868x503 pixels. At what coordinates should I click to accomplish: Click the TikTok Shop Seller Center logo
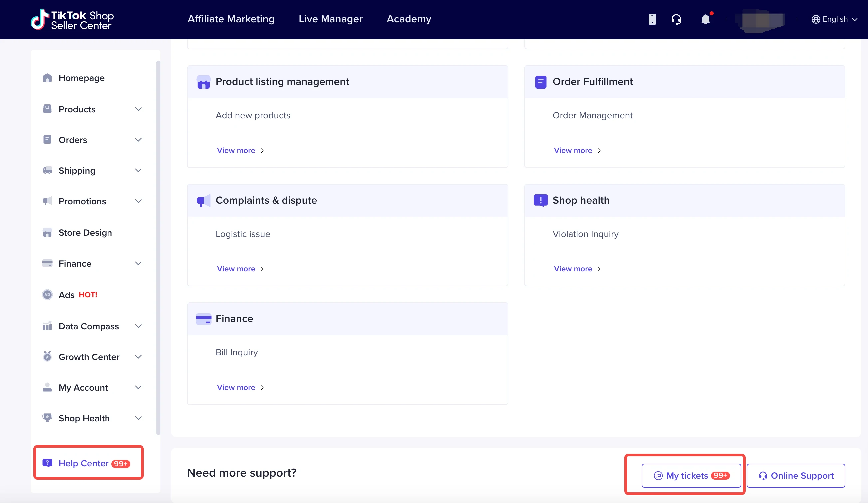pos(72,20)
